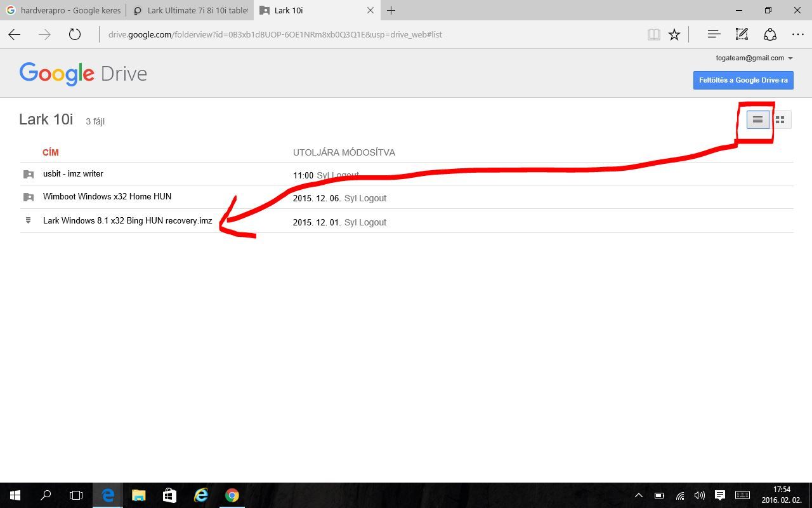
Task: Switch to grid view icon
Action: [780, 119]
